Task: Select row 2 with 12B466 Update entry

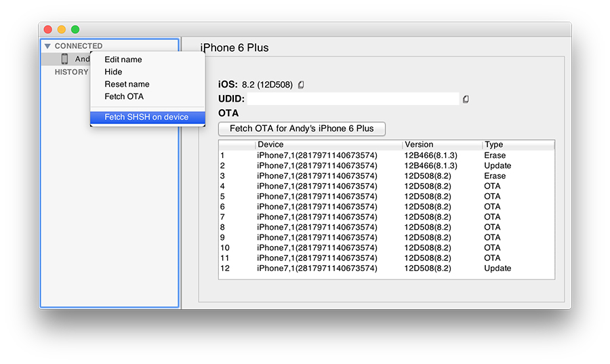Action: pyautogui.click(x=386, y=165)
